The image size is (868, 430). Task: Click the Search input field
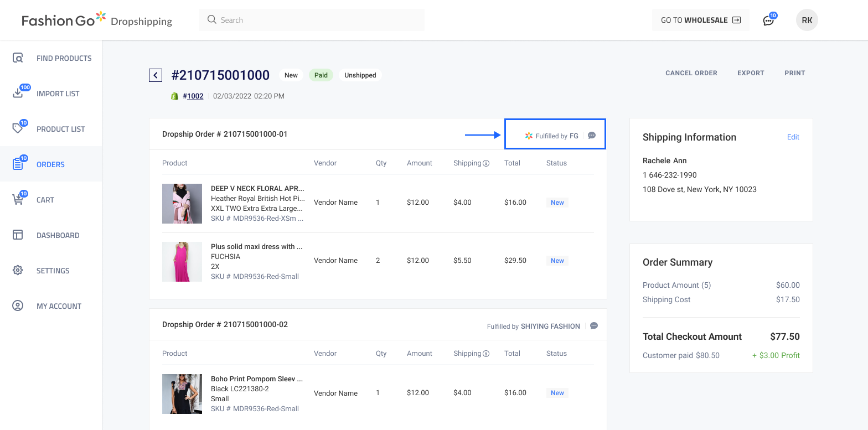click(312, 20)
